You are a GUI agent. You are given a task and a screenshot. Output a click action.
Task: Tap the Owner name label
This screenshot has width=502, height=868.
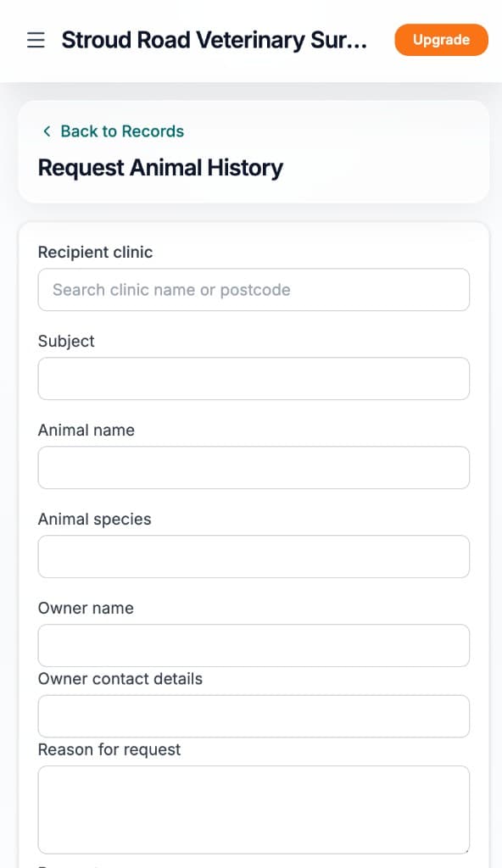coord(85,608)
